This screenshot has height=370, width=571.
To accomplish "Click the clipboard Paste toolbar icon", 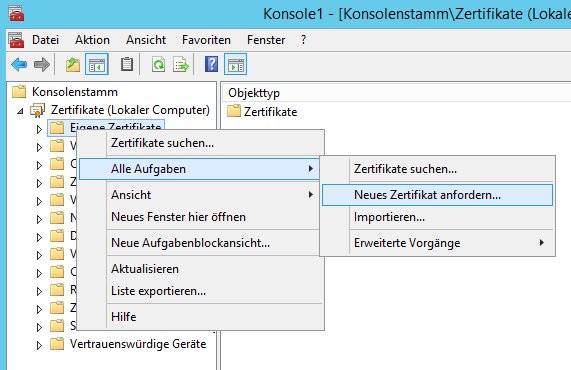I will click(x=126, y=64).
